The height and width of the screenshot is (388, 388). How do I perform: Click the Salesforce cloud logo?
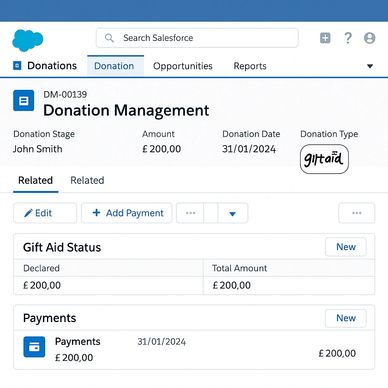pyautogui.click(x=28, y=40)
